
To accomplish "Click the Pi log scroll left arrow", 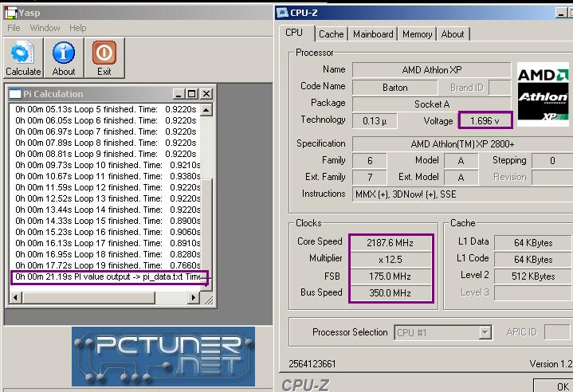I will [x=16, y=298].
